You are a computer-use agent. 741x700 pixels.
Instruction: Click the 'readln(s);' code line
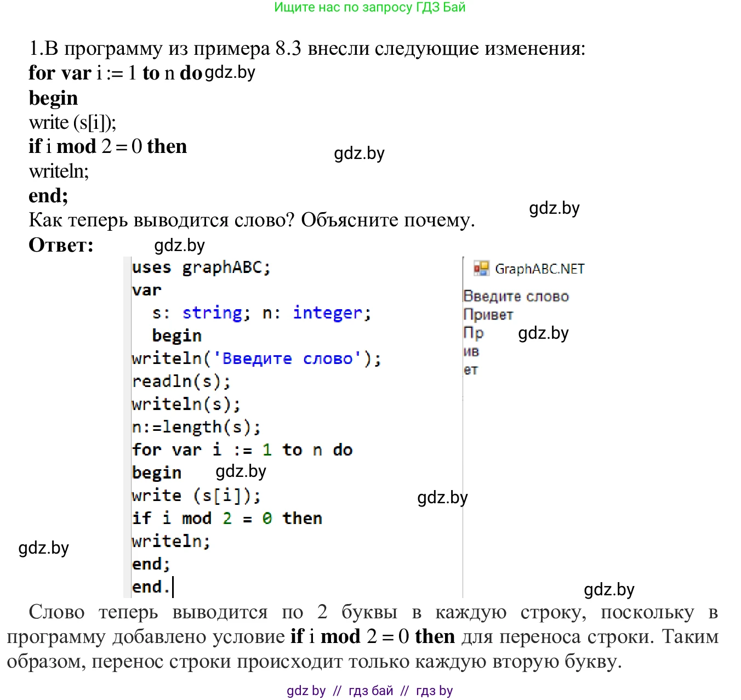click(x=181, y=381)
